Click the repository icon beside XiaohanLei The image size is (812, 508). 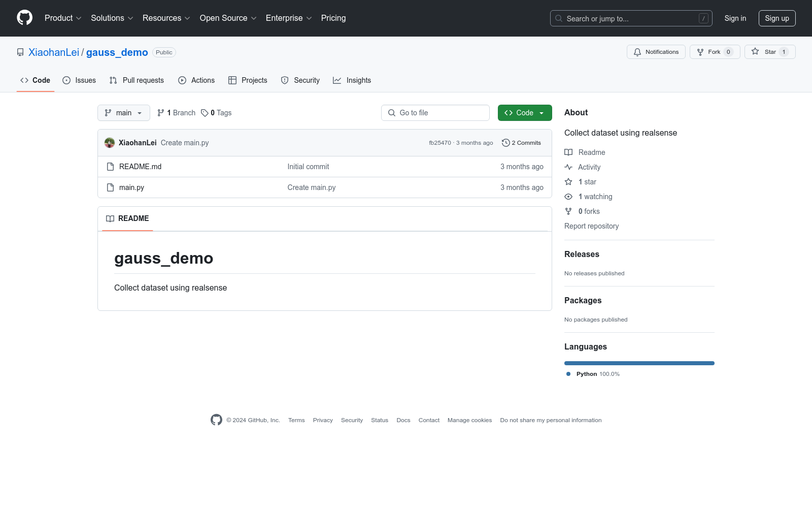[x=20, y=52]
